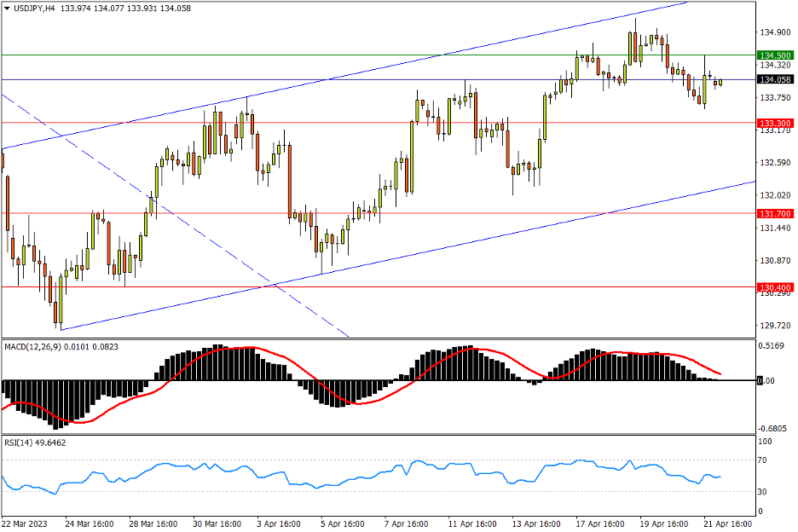Screen dimensions: 798x532
Task: Click the red 131.700 price level label
Action: pyautogui.click(x=775, y=213)
